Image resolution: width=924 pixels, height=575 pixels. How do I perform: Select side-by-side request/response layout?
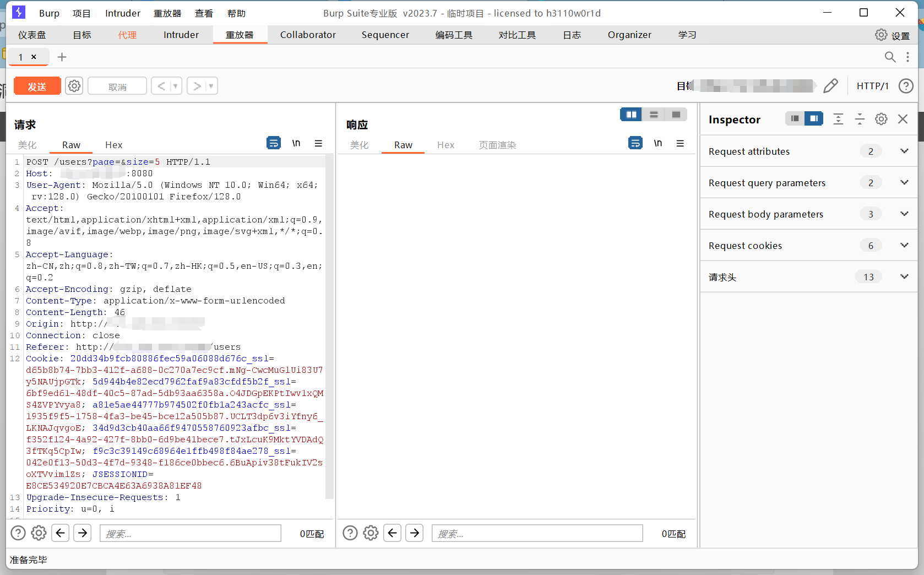pyautogui.click(x=631, y=115)
